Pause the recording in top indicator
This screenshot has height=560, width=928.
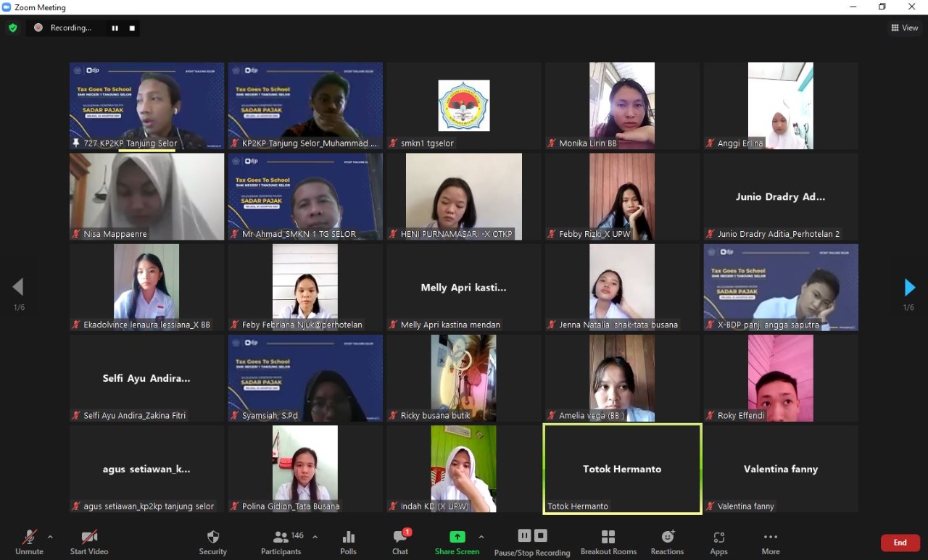click(x=115, y=28)
